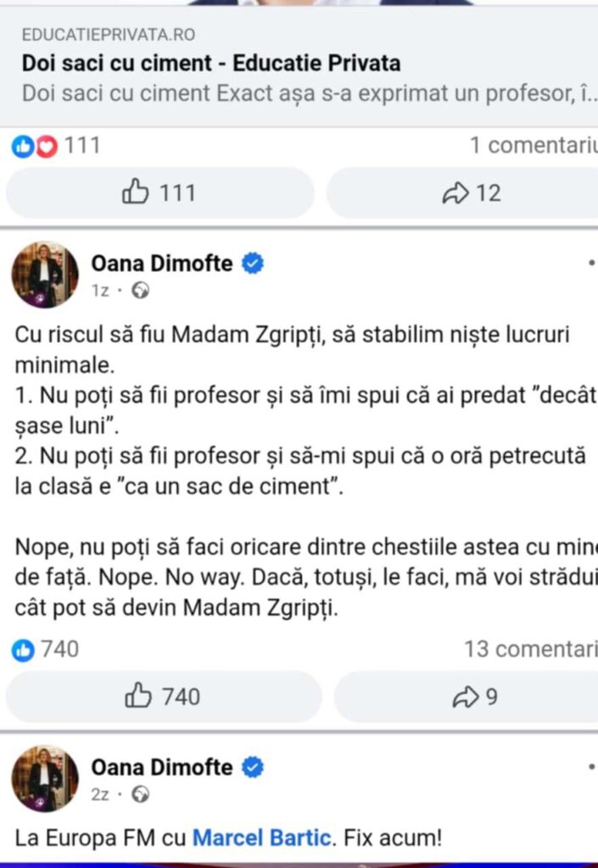Image resolution: width=598 pixels, height=868 pixels.
Task: Click the public globe icon on 2z post
Action: [142, 795]
